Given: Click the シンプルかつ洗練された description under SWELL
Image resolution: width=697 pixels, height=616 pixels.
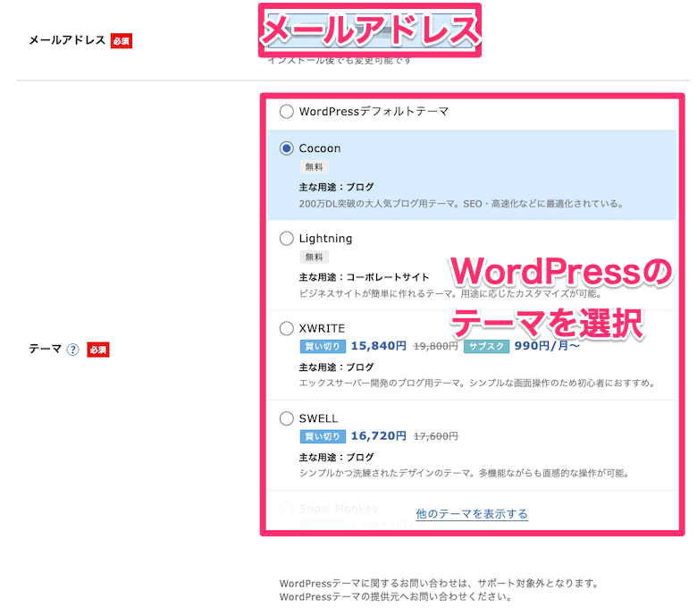Looking at the screenshot, I should coord(464,473).
